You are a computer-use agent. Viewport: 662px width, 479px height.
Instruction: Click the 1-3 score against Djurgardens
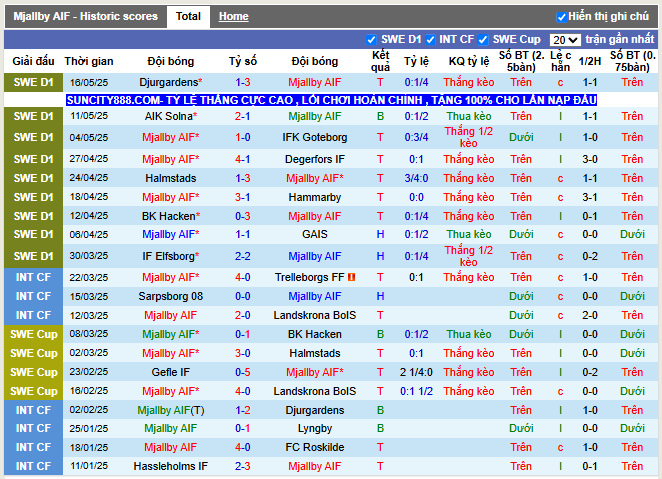243,82
